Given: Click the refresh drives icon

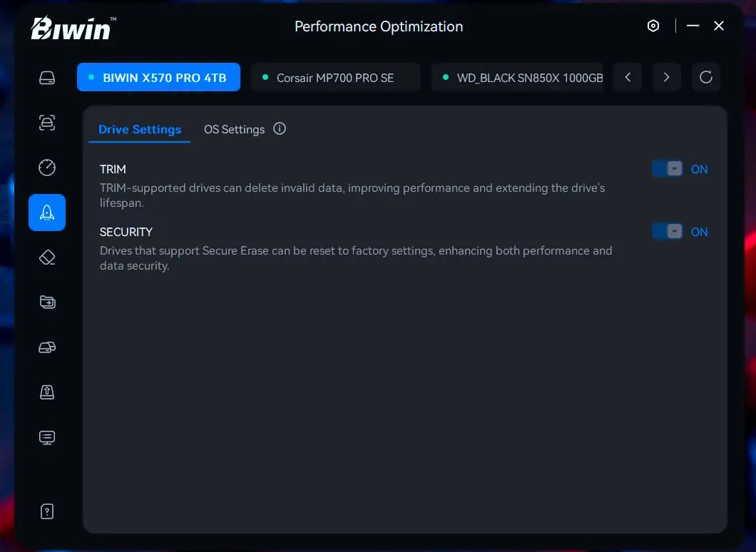Looking at the screenshot, I should tap(705, 78).
